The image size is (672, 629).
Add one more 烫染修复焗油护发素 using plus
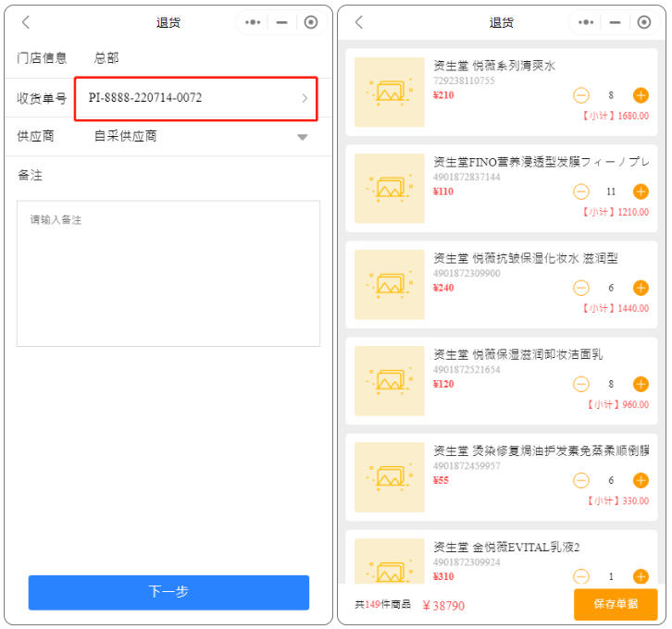641,481
